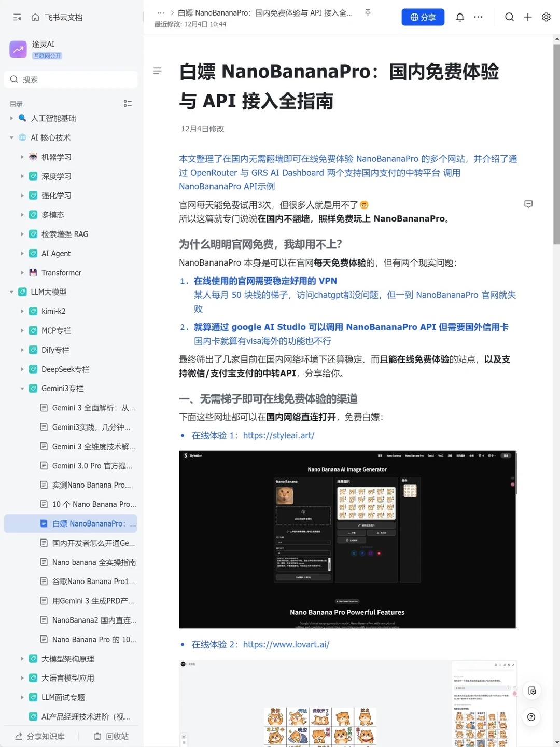
Task: Collapse the sidebar with the top-left toggle icon
Action: (x=17, y=17)
